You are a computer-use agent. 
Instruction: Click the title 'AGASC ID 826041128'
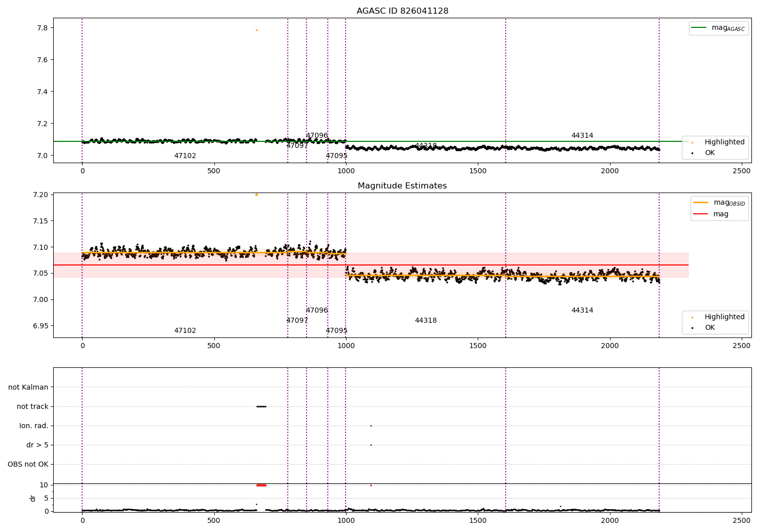click(x=402, y=11)
